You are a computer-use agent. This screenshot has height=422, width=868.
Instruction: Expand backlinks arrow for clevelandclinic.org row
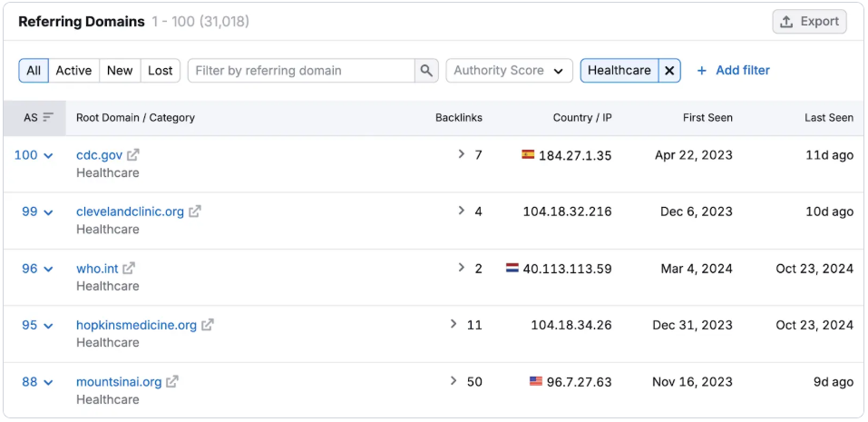tap(461, 211)
